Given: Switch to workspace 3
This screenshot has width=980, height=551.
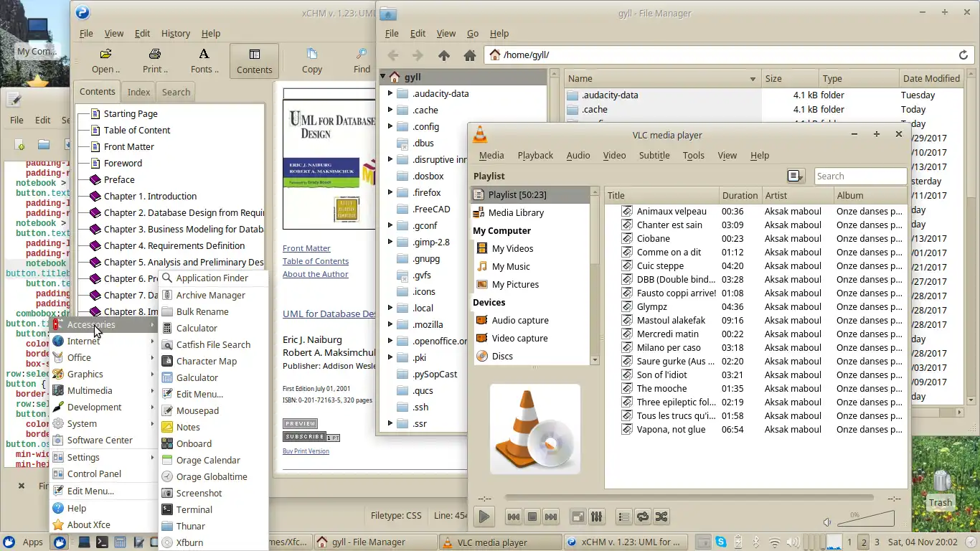Looking at the screenshot, I should point(877,542).
